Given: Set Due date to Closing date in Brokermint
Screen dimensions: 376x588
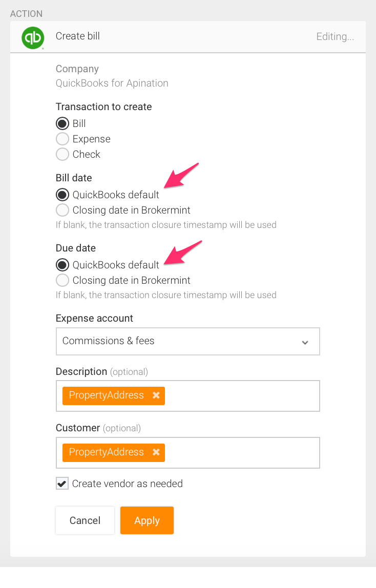Looking at the screenshot, I should coord(62,280).
